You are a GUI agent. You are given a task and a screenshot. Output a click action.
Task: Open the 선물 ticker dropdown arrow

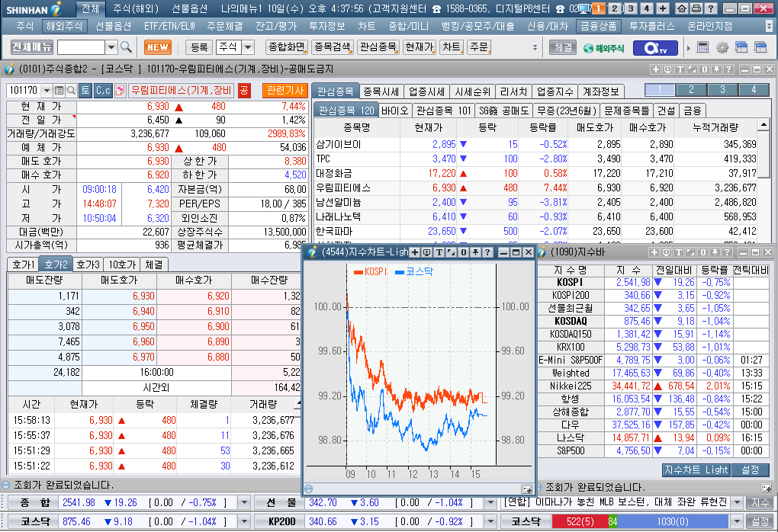[x=490, y=503]
